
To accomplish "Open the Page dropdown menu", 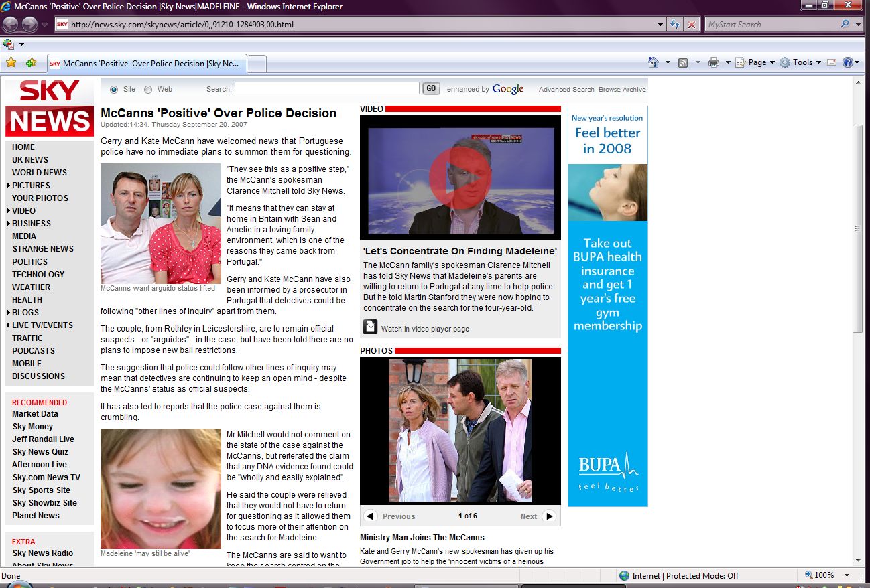I will [x=756, y=62].
